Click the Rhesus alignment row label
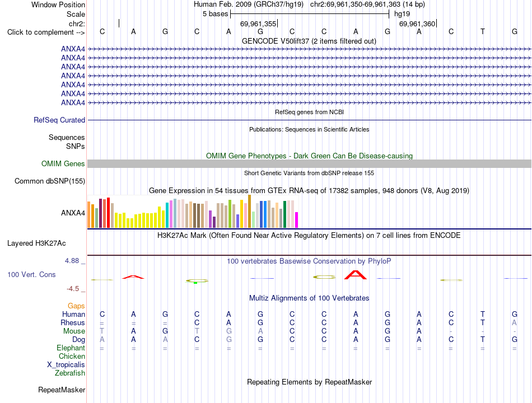The image size is (532, 403). coord(73,322)
